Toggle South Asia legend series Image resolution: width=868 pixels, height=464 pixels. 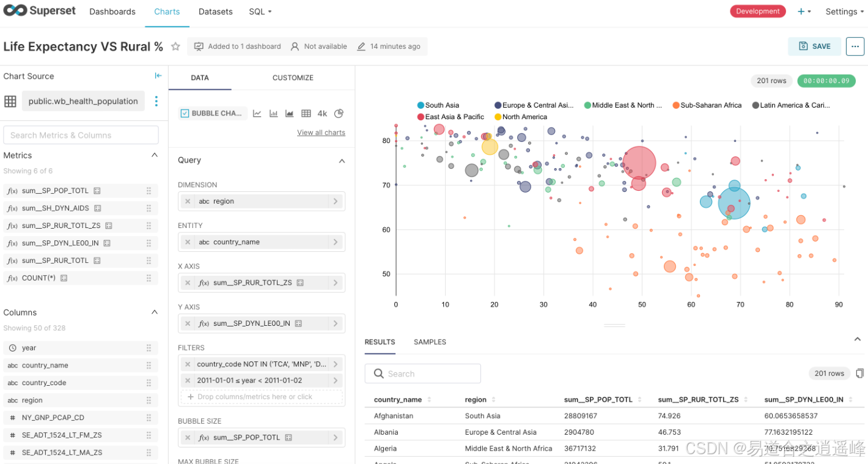(438, 105)
